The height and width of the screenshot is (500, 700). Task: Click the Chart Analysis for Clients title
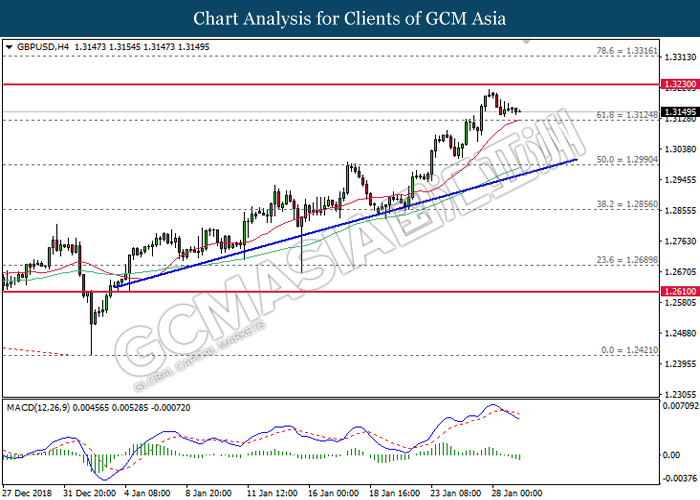tap(350, 19)
